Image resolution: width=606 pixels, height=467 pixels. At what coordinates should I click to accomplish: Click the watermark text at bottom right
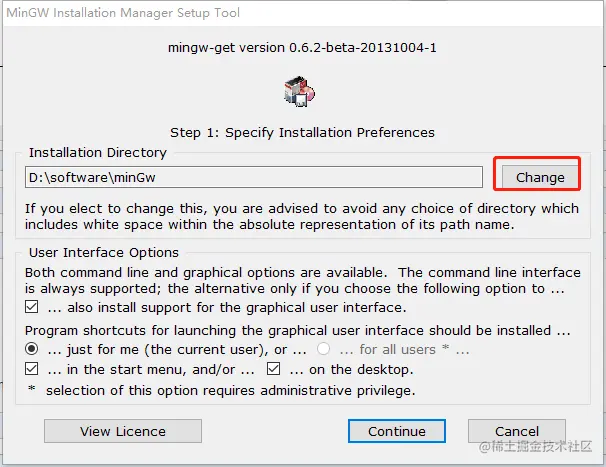click(535, 447)
